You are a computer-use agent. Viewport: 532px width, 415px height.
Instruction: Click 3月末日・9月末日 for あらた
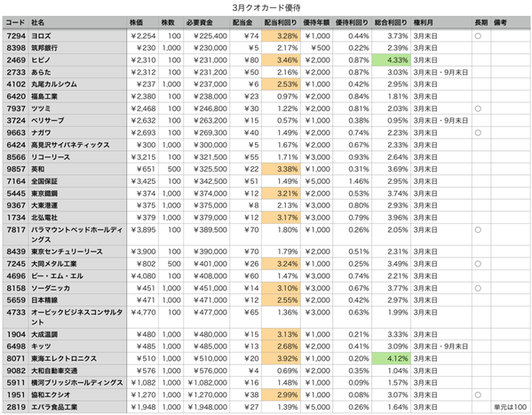tap(441, 72)
